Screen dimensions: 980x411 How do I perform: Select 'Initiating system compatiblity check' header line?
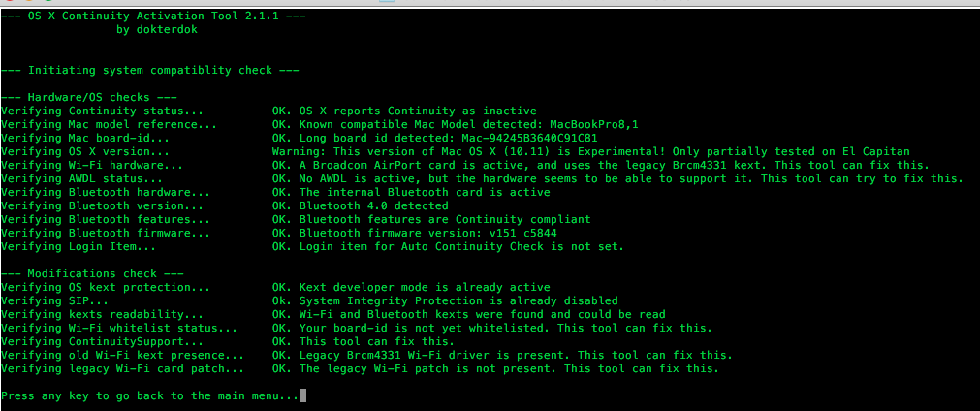pyautogui.click(x=150, y=70)
